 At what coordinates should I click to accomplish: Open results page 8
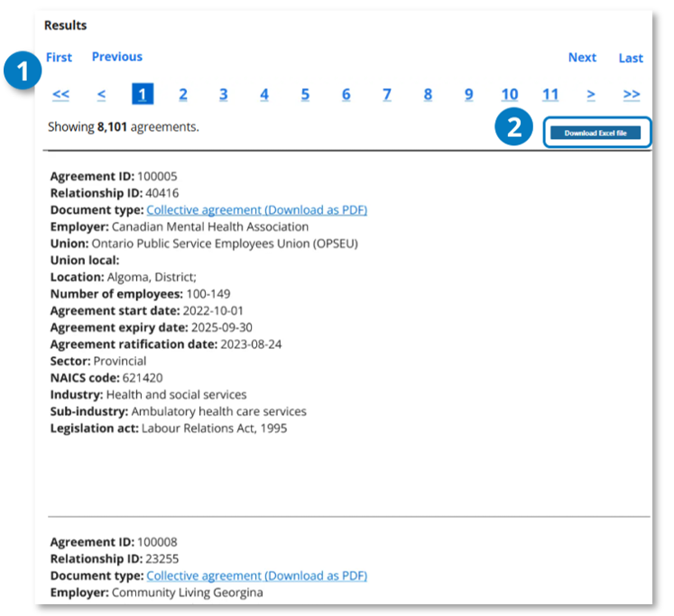[428, 94]
